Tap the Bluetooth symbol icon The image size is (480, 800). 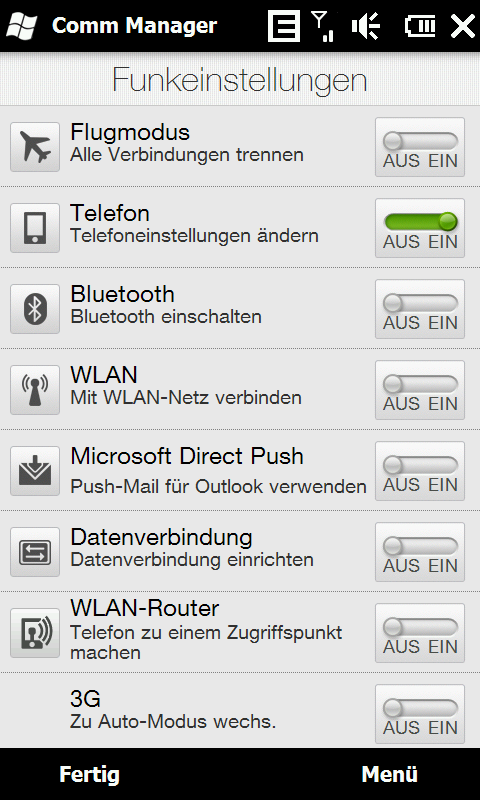pos(35,309)
